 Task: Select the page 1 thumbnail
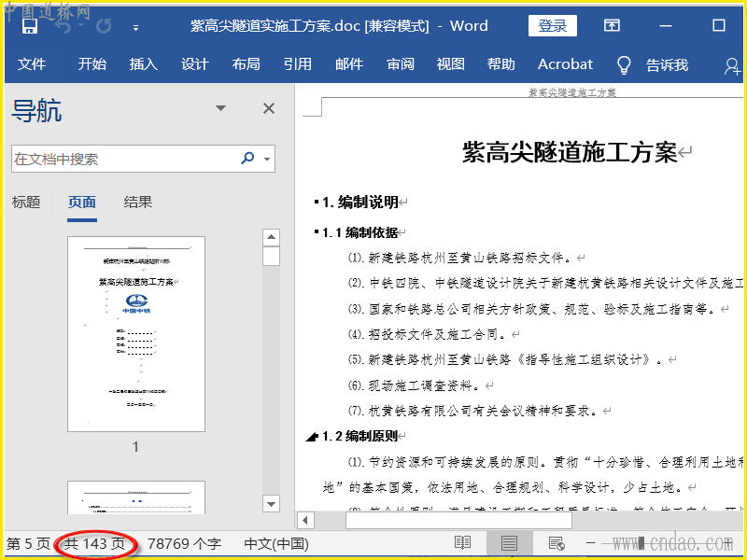[136, 334]
